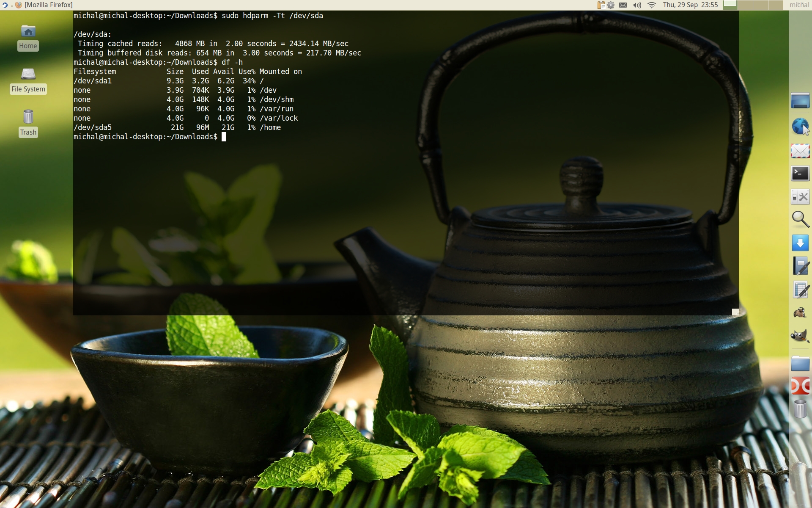The width and height of the screenshot is (812, 508).
Task: Click the terminal cursor at the last prompt
Action: coord(224,137)
